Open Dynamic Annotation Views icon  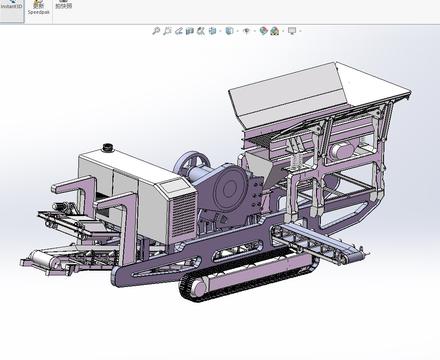(201, 31)
